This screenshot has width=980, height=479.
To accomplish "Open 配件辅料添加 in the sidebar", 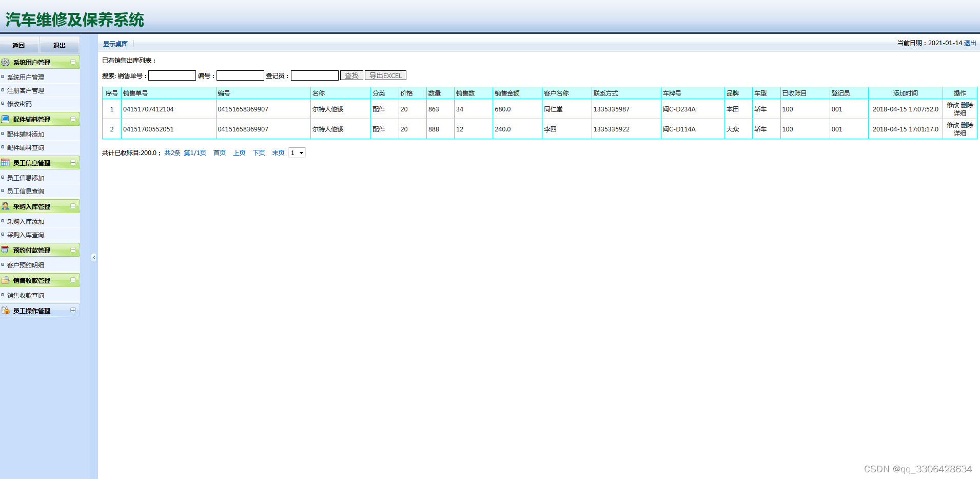I will tap(26, 135).
